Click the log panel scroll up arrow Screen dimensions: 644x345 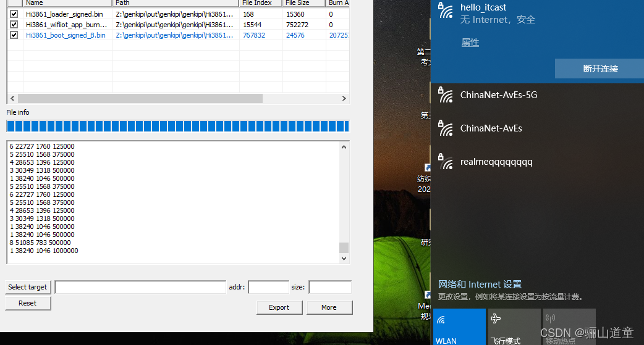(344, 147)
